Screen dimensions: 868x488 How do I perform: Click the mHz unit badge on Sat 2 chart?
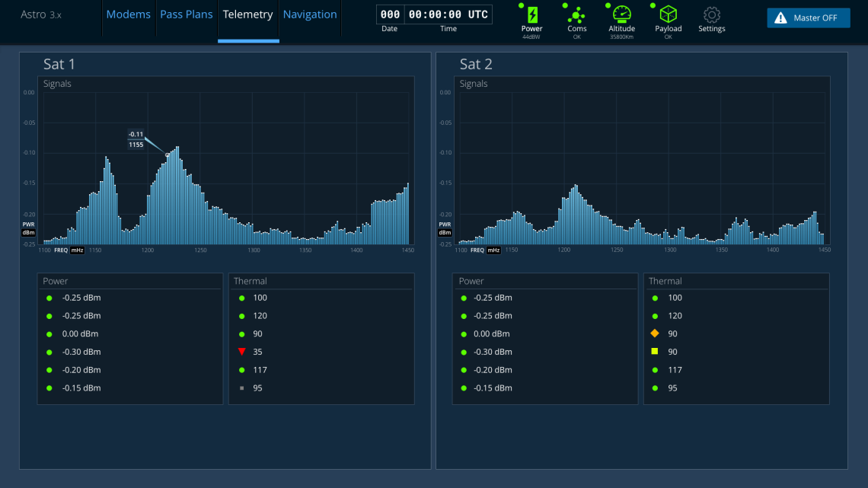point(493,250)
